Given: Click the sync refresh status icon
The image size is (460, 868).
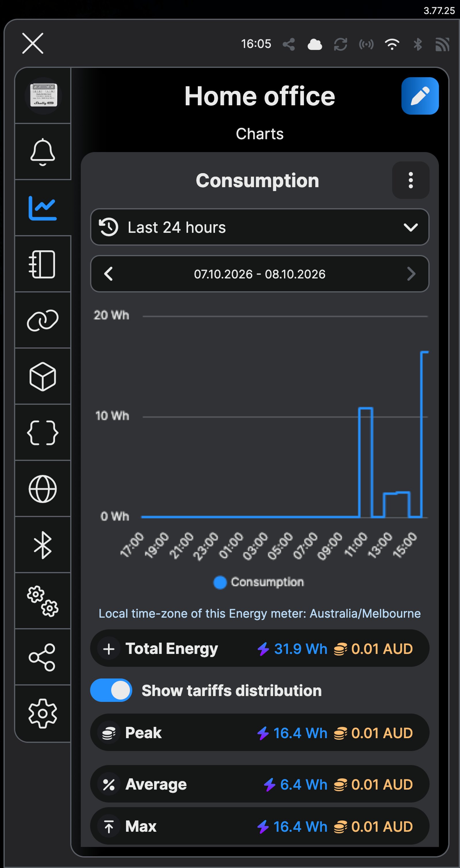Looking at the screenshot, I should point(340,44).
